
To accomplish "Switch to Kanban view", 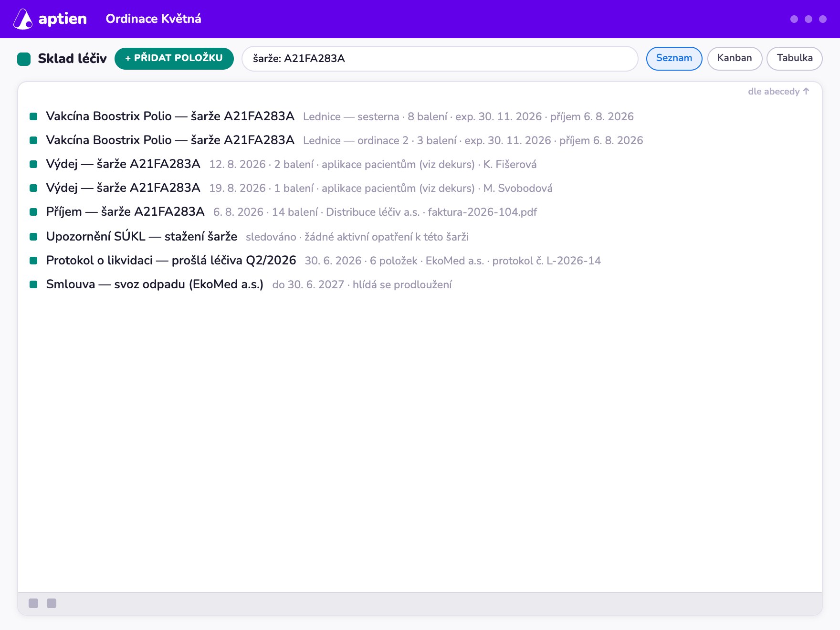I will [x=735, y=58].
